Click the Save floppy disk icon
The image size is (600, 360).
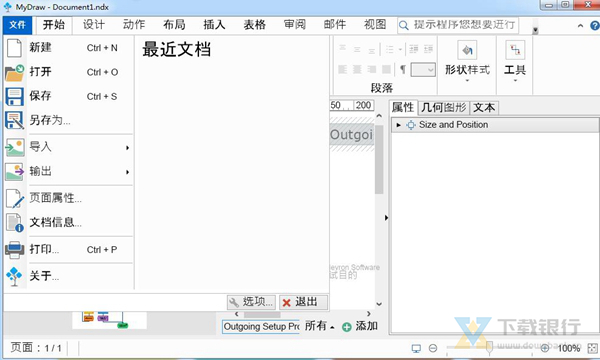tap(15, 96)
